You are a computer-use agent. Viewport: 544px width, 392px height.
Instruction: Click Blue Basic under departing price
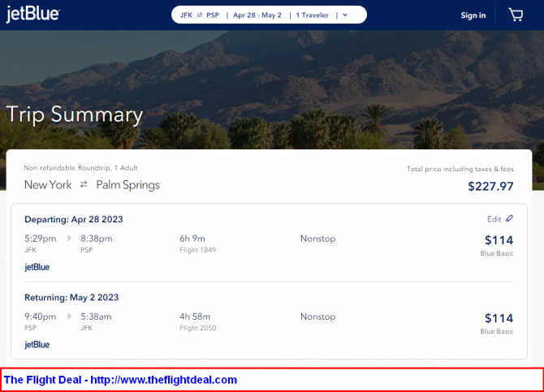[x=496, y=253]
